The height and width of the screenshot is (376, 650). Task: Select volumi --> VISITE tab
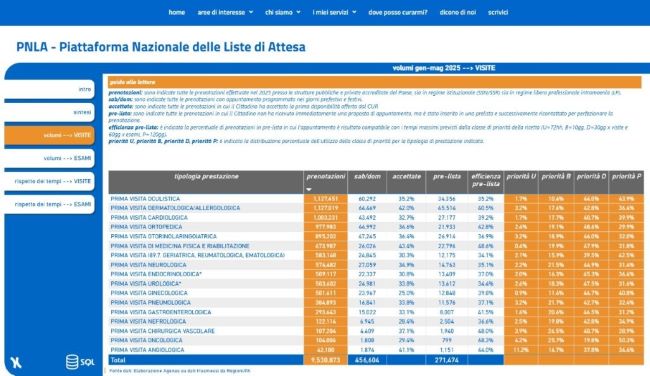[x=49, y=135]
